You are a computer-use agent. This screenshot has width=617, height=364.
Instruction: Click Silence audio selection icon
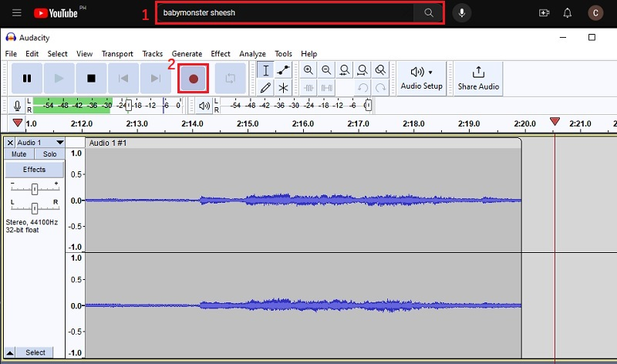pos(326,87)
